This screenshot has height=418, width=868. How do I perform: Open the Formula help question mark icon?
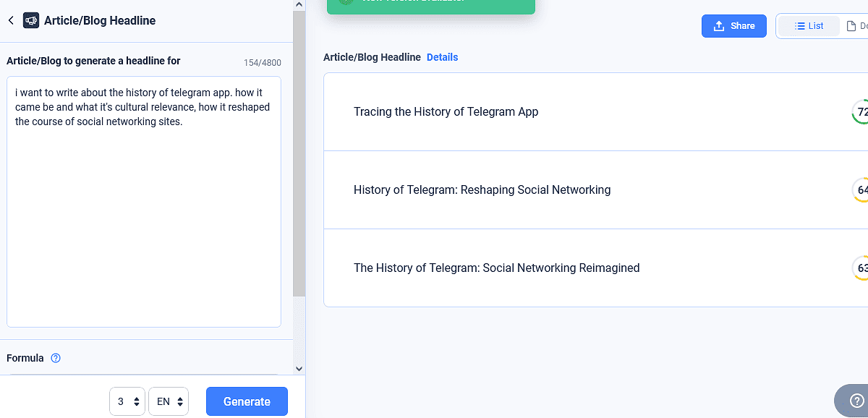pyautogui.click(x=56, y=358)
